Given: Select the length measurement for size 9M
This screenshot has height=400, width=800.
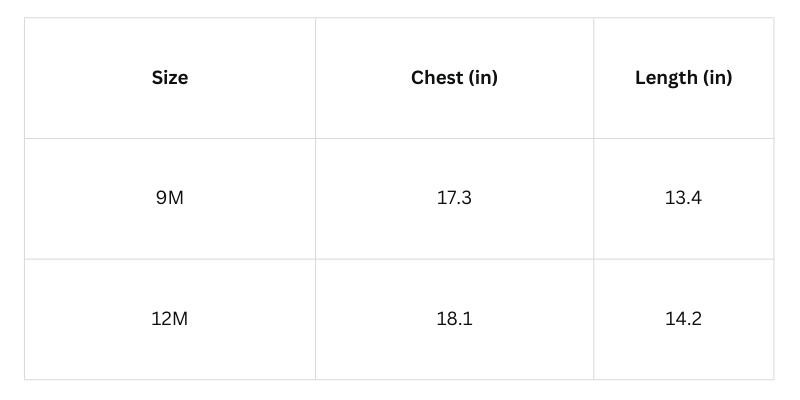Looking at the screenshot, I should [683, 198].
